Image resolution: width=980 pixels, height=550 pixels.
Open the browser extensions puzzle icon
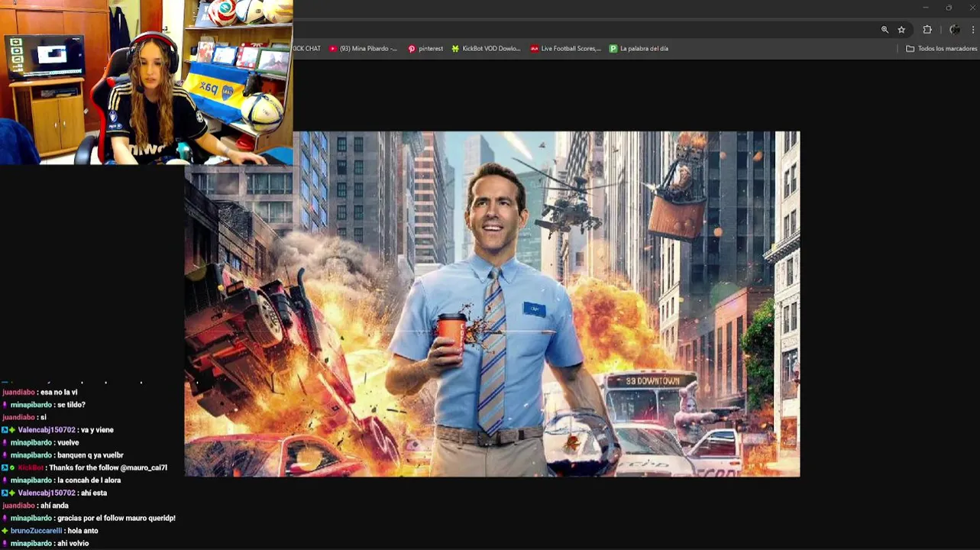pyautogui.click(x=927, y=30)
